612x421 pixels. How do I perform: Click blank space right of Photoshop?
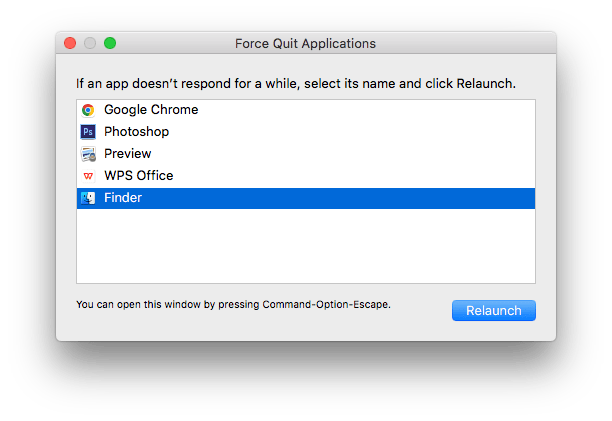point(380,132)
